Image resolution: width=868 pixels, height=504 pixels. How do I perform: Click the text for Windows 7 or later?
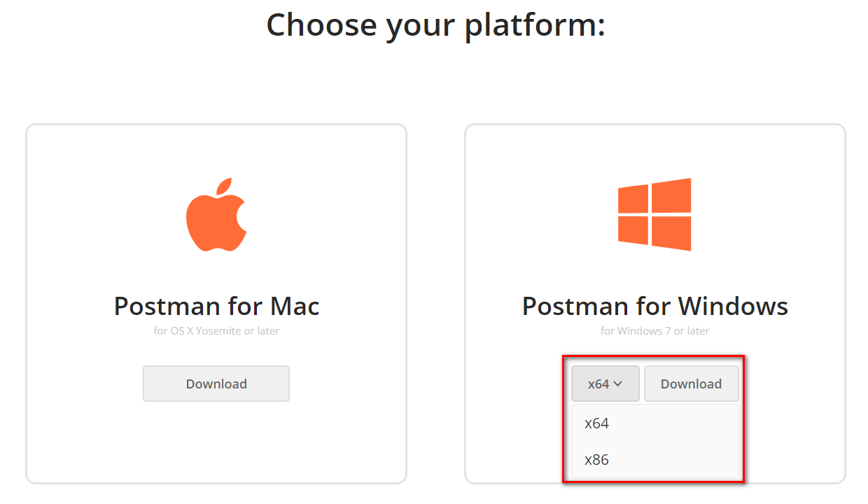click(x=654, y=330)
